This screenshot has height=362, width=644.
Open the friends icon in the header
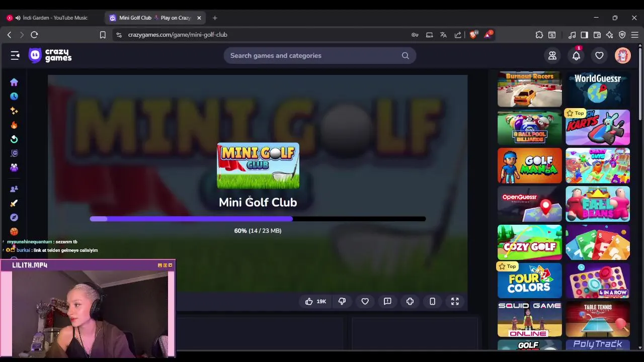pyautogui.click(x=552, y=56)
